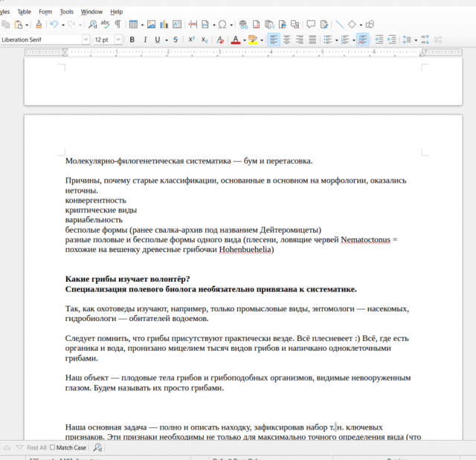Insert a table via table icon

click(x=133, y=25)
